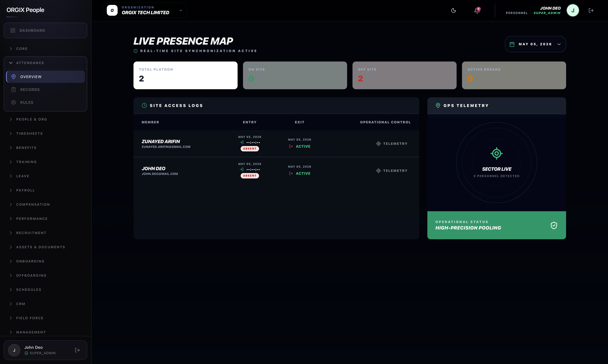608x364 pixels.
Task: Click the logout icon beside John Deo in sidebar
Action: coord(77,350)
